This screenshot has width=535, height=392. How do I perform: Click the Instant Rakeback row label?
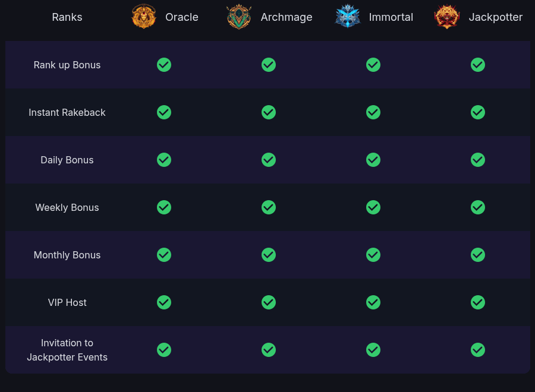[67, 112]
